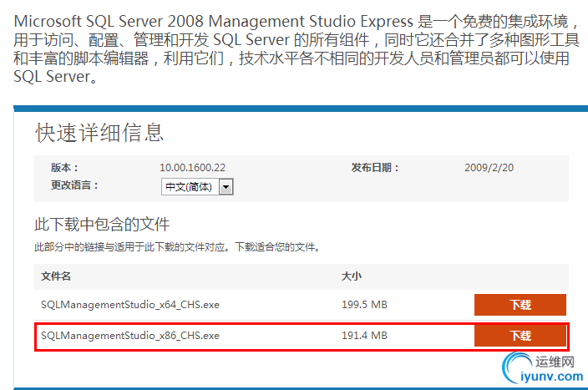The height and width of the screenshot is (390, 588).
Task: Click the 快速详细信息 heading
Action: [x=99, y=133]
